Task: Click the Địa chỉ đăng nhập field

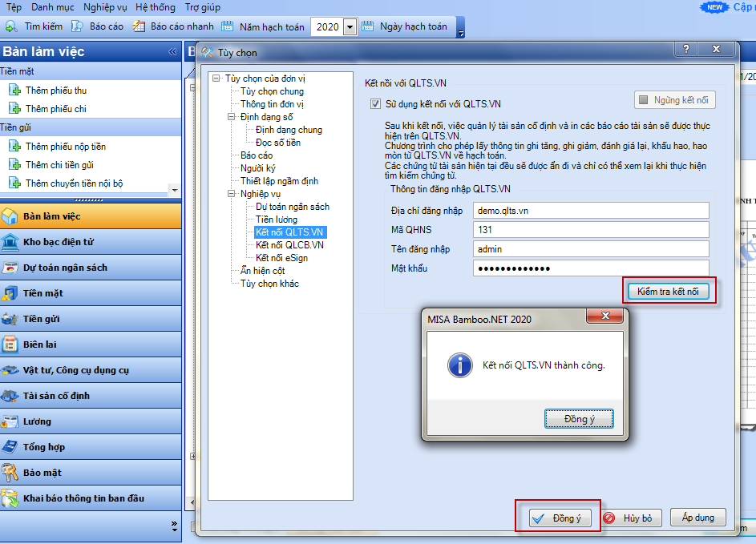Action: [x=591, y=211]
